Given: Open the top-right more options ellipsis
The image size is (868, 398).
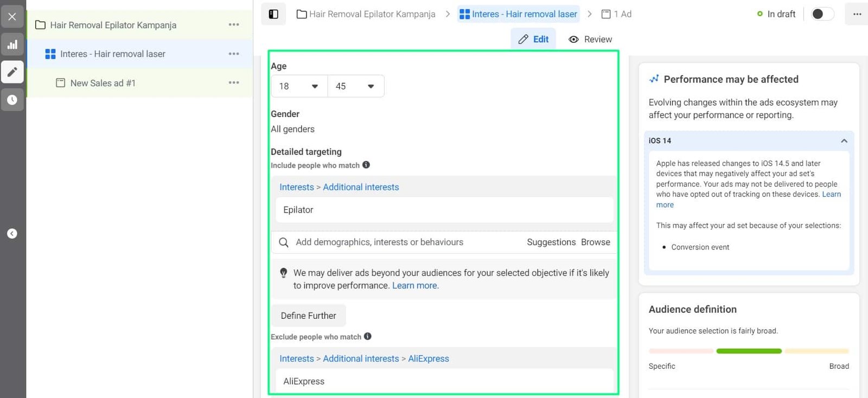Looking at the screenshot, I should [857, 14].
